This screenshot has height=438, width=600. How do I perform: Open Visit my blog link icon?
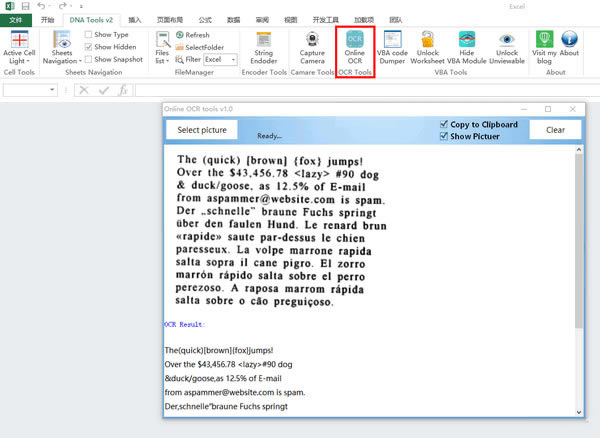click(544, 39)
